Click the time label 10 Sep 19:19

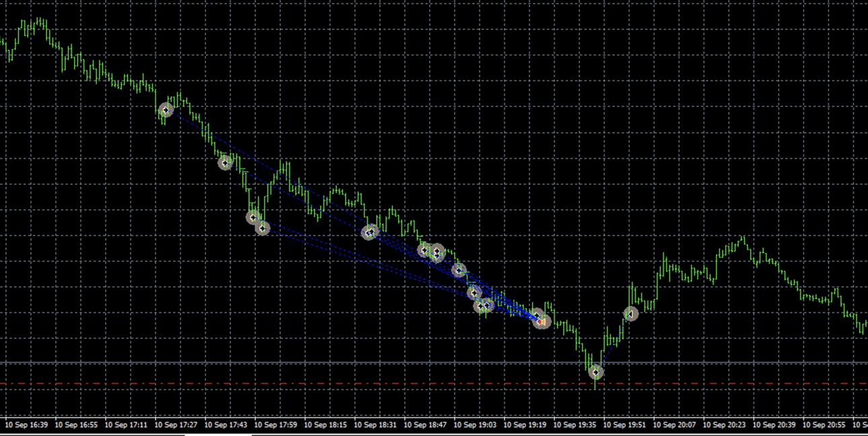point(526,425)
